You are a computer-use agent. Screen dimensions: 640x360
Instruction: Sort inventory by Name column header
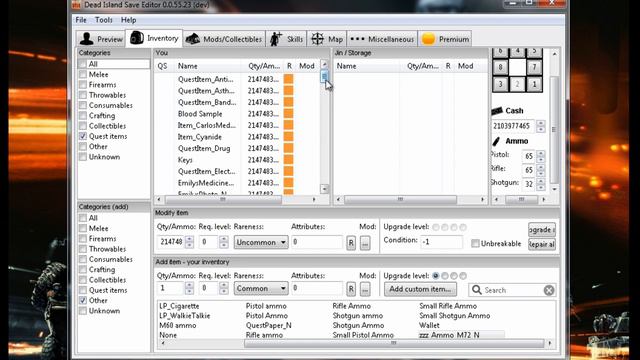click(187, 66)
